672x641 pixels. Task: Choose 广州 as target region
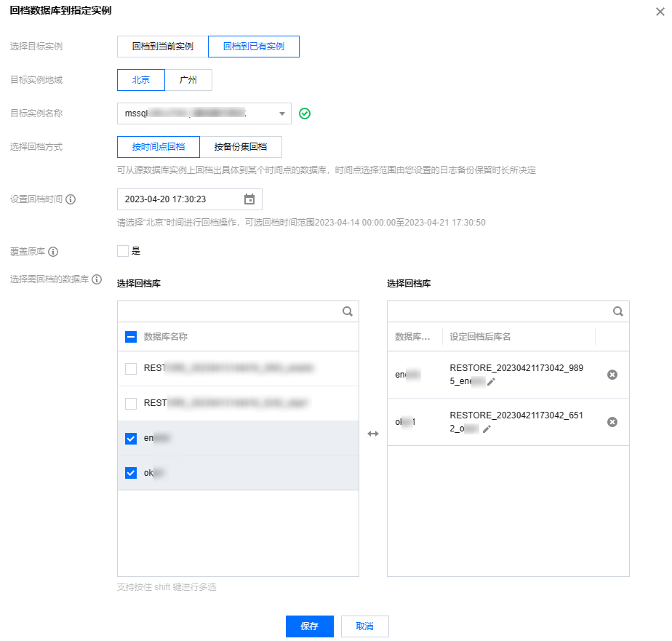(x=188, y=80)
